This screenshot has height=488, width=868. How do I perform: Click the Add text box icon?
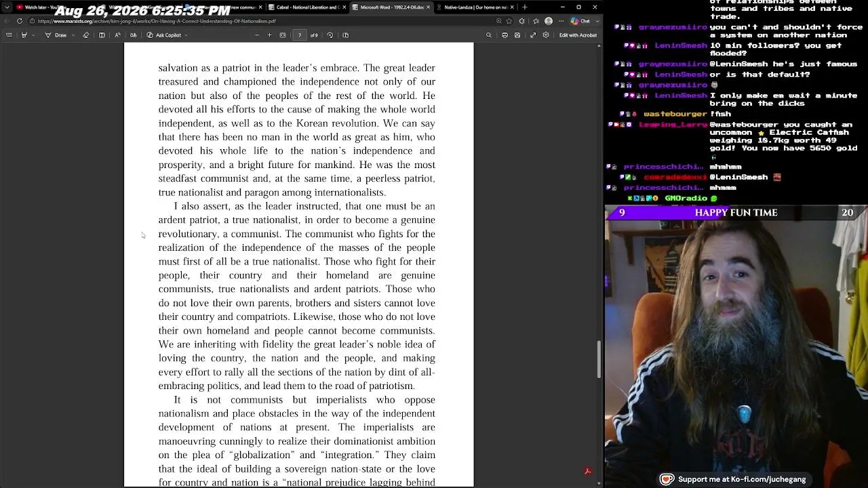pos(102,35)
